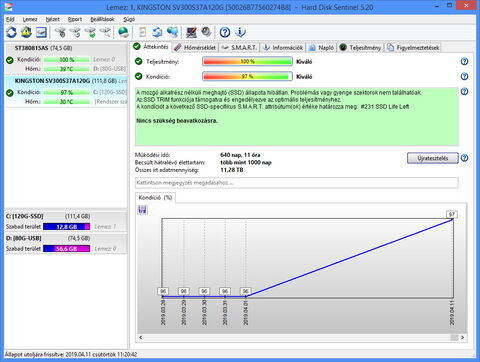Click help icon beside the Kondíció bar
Image resolution: width=480 pixels, height=362 pixels.
[x=464, y=76]
